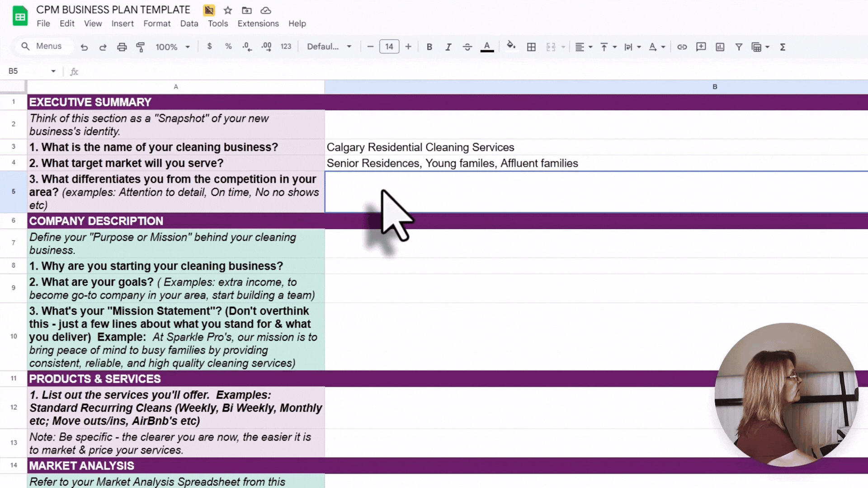
Task: Expand the Default font dropdown
Action: 329,47
